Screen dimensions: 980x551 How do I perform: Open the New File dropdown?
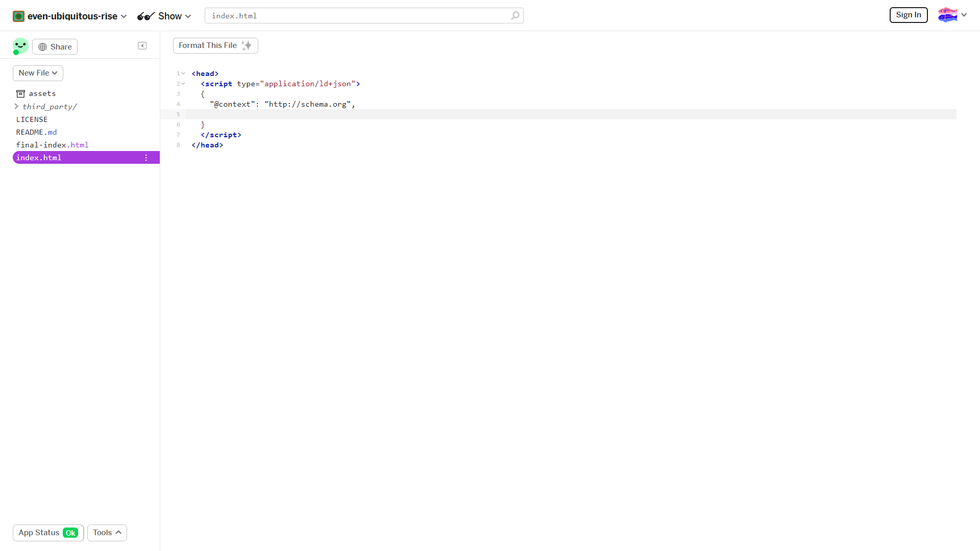pos(38,73)
